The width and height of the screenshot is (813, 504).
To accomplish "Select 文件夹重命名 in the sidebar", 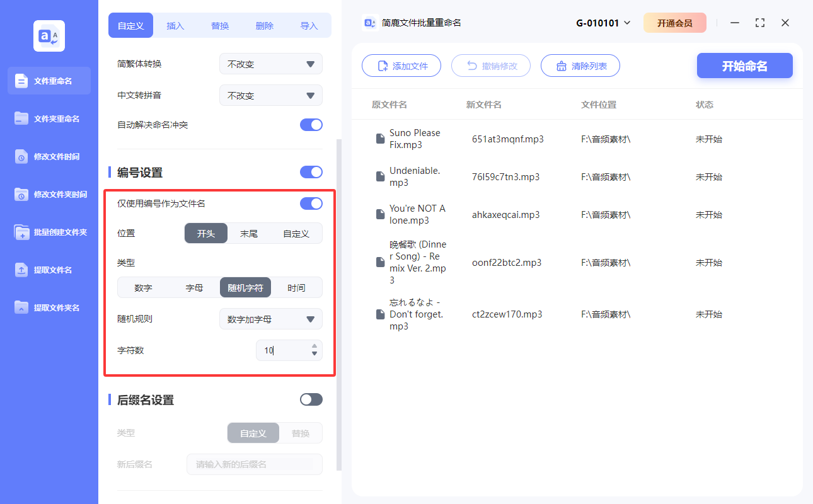I will (49, 118).
